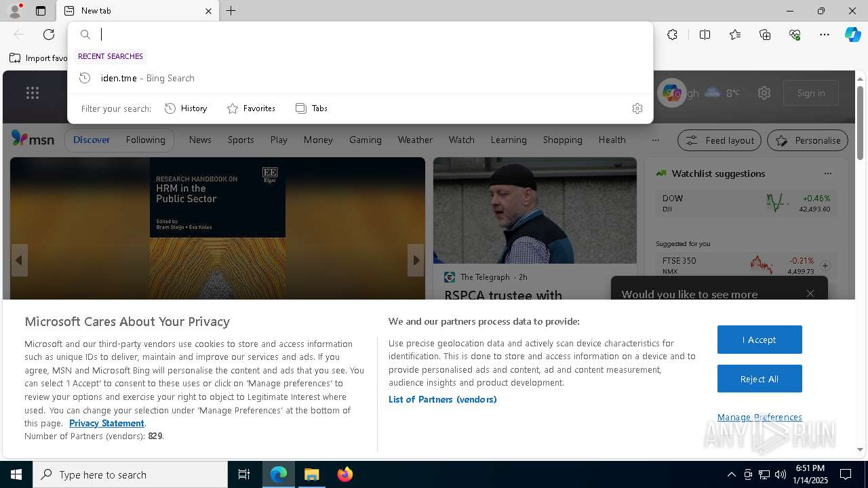Open the Favorites star toolbar icon

pyautogui.click(x=735, y=35)
